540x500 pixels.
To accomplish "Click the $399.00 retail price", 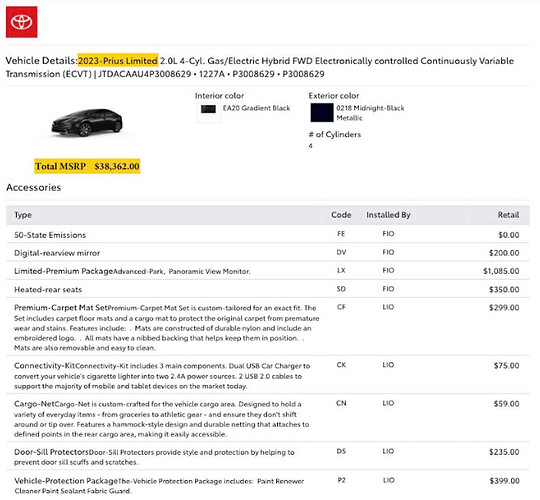I will coord(504,481).
